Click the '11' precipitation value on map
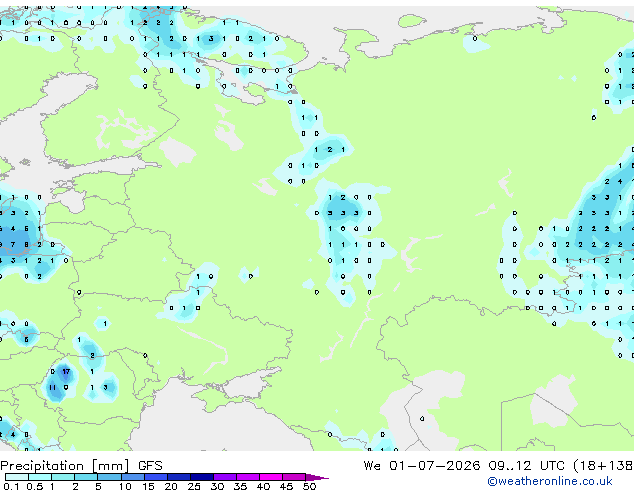634x490 pixels. [53, 387]
